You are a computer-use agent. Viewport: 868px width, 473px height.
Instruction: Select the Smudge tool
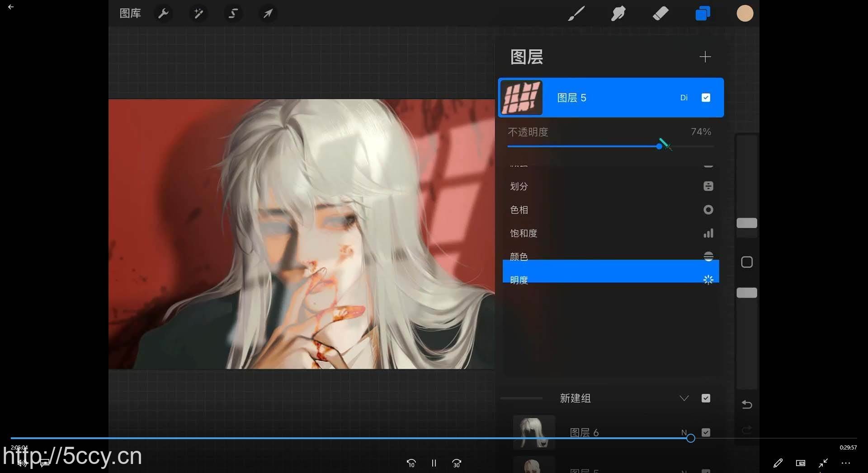click(618, 13)
